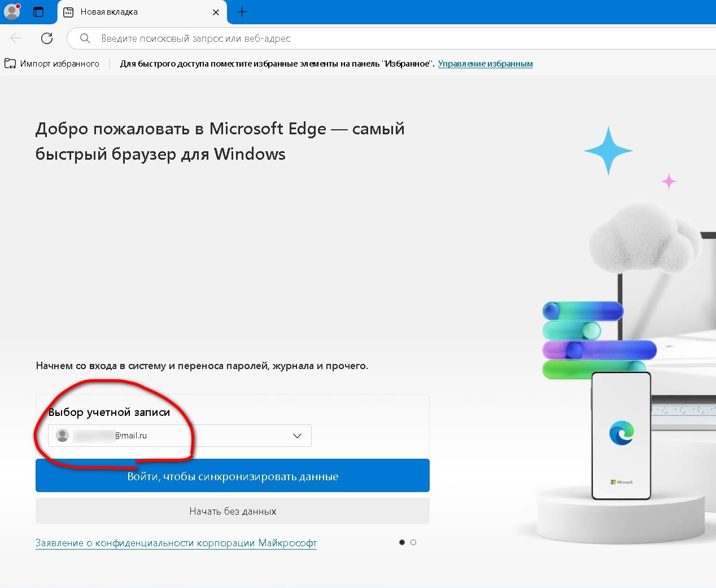Open Импорт избранного
Viewport: 716px width, 588px height.
tap(52, 64)
